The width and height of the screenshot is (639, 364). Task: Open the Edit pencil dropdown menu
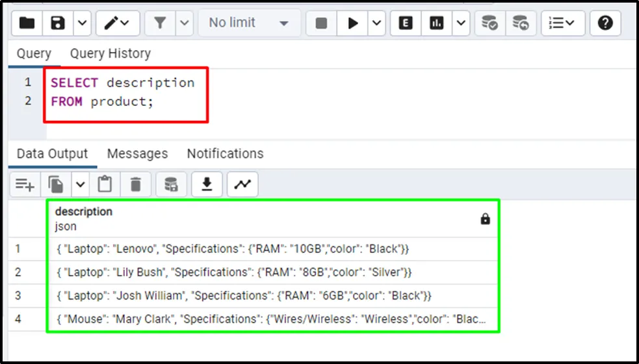coord(118,23)
